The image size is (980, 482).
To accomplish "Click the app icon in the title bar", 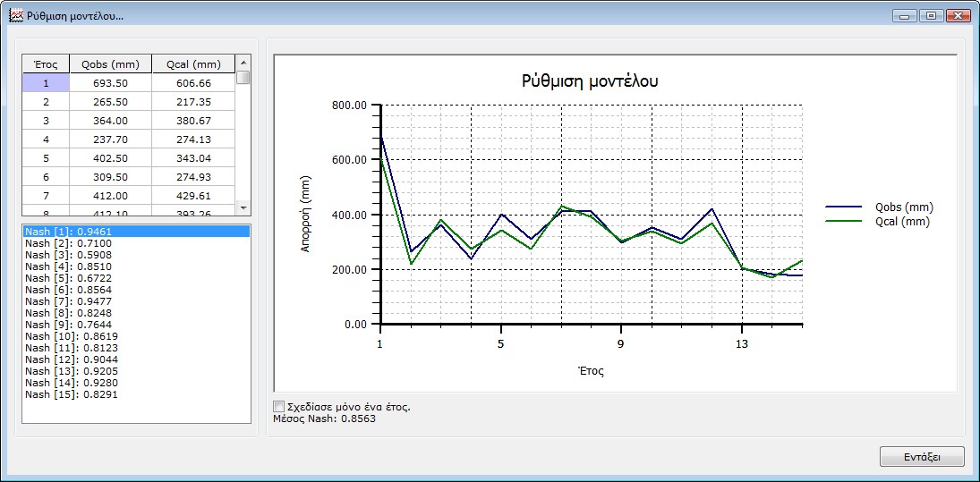I will [15, 15].
